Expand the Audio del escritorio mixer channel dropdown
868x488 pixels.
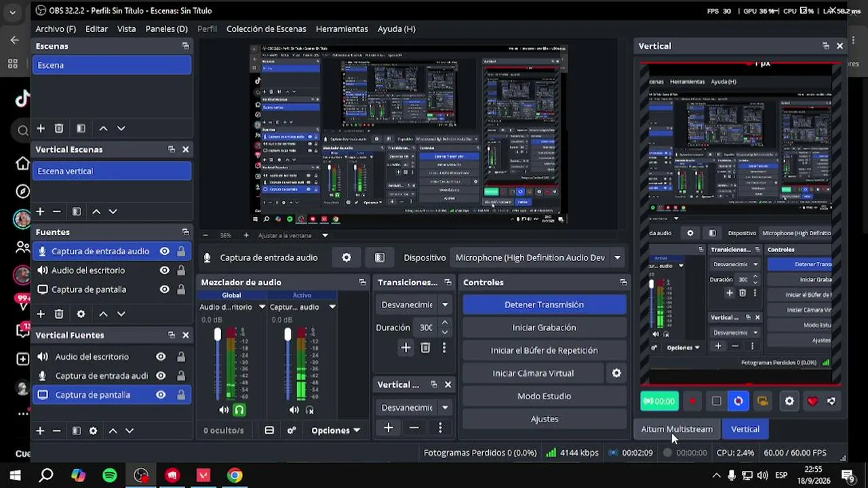(x=262, y=307)
